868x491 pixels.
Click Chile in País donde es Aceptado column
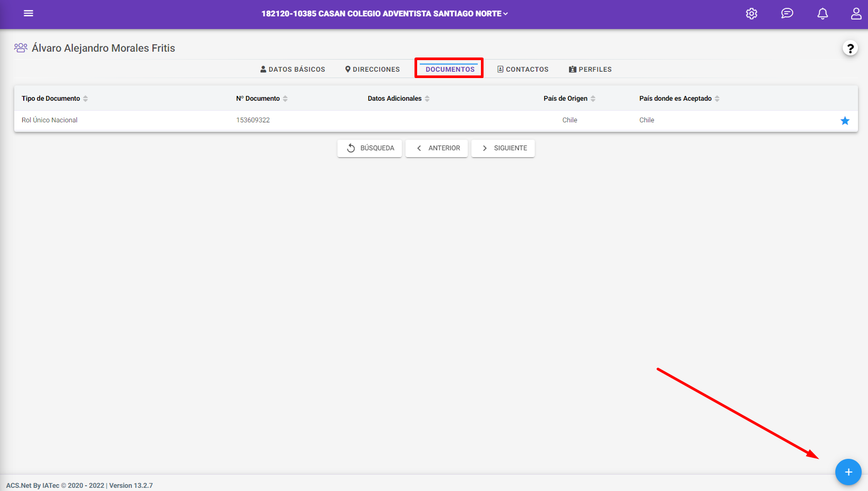647,120
